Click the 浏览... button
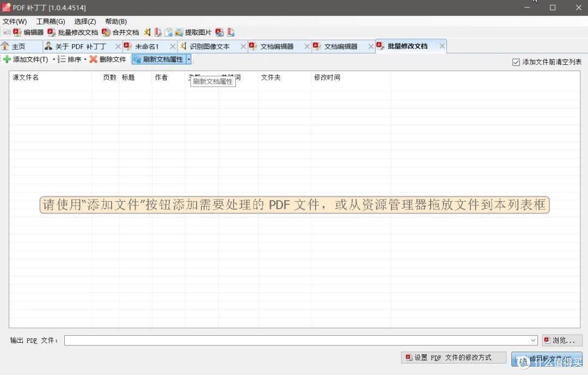Image resolution: width=588 pixels, height=375 pixels. click(x=562, y=340)
